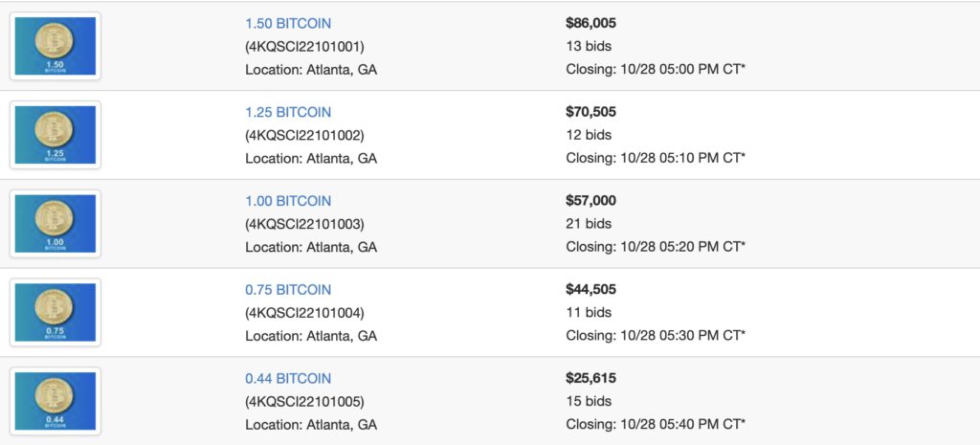Screen dimensions: 980x445
Task: Click the $25,615 current bid price
Action: 590,379
